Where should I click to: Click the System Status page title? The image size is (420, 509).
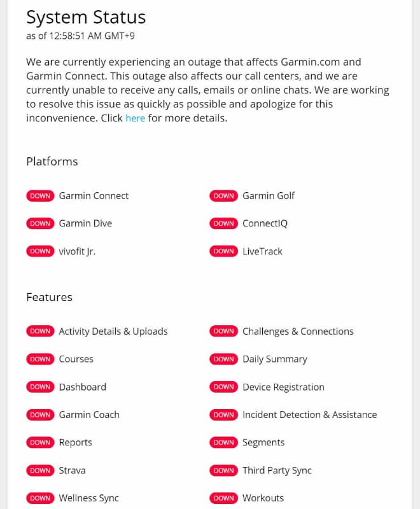[86, 17]
